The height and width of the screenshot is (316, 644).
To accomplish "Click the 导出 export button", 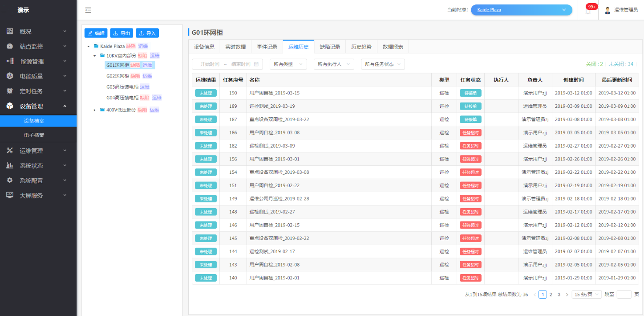I will tap(122, 33).
